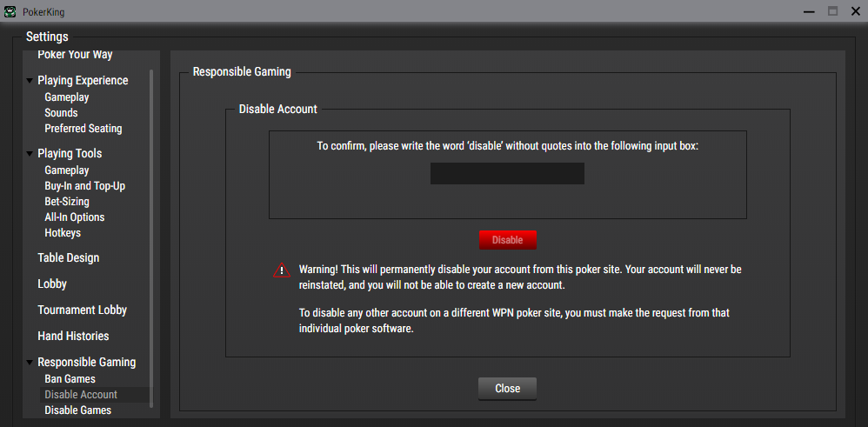Image resolution: width=868 pixels, height=427 pixels.
Task: Open Gameplay under Playing Tools
Action: pyautogui.click(x=67, y=170)
